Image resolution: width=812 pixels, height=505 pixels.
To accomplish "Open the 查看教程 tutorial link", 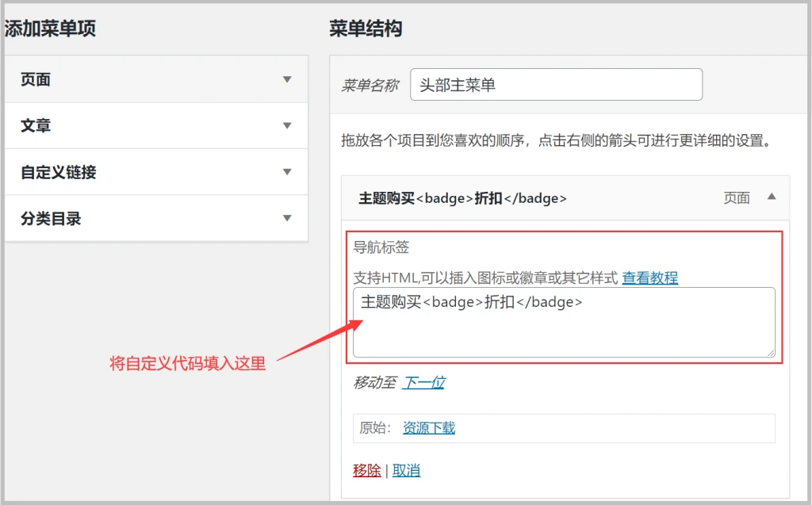I will 651,278.
